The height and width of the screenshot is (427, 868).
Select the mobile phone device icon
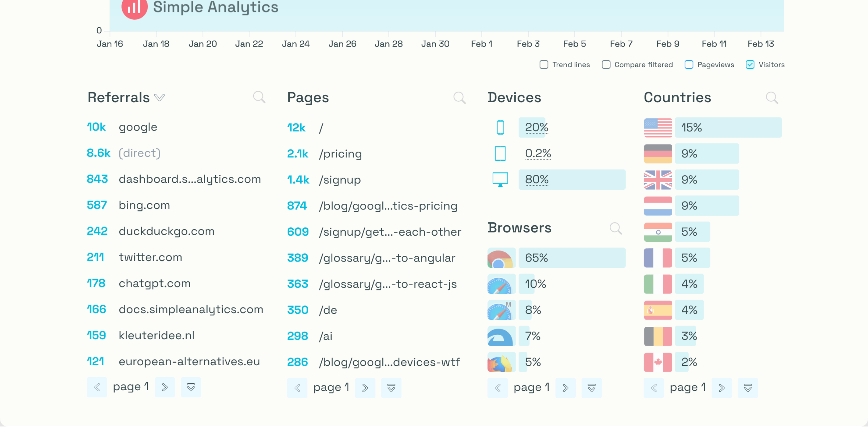click(500, 128)
